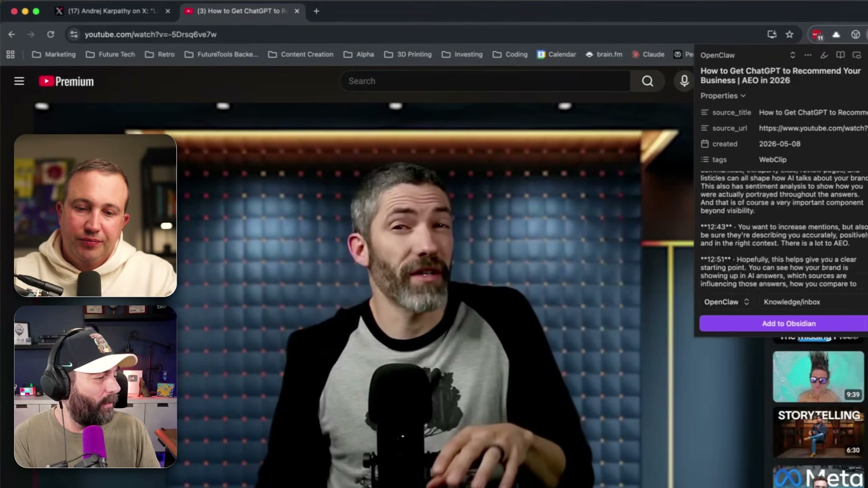Open the Content Creation bookmarks folder
868x488 pixels.
tap(301, 54)
